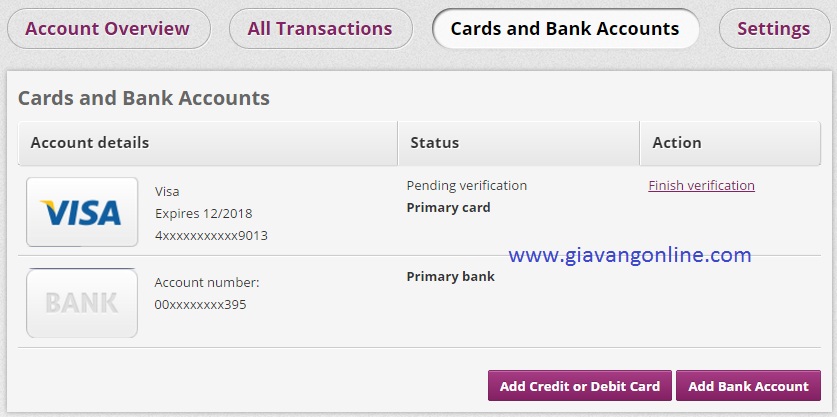This screenshot has width=837, height=417.
Task: Click the Expires 12/2018 text
Action: pyautogui.click(x=203, y=214)
